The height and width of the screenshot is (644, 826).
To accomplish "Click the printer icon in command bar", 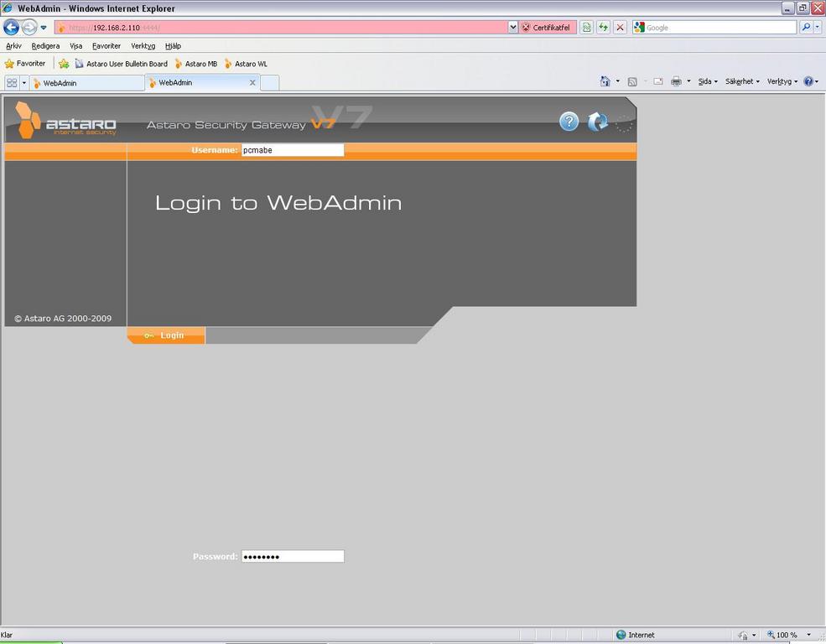I will (676, 81).
